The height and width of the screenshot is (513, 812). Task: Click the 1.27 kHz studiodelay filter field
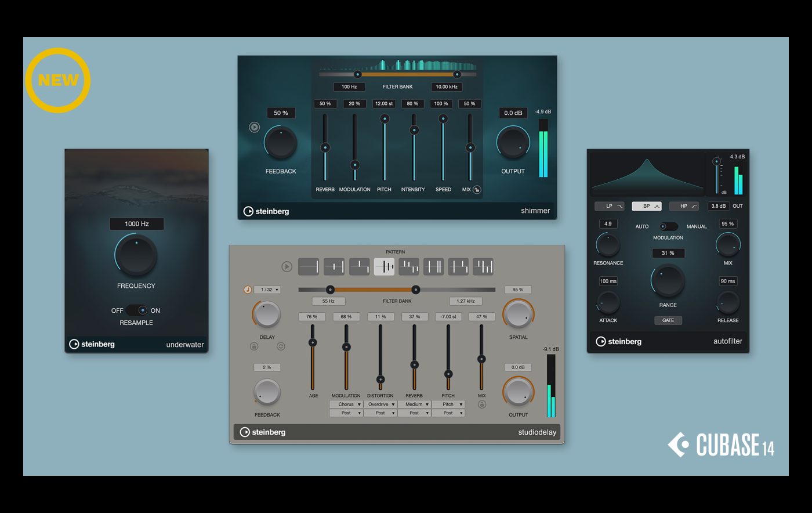[x=466, y=301]
